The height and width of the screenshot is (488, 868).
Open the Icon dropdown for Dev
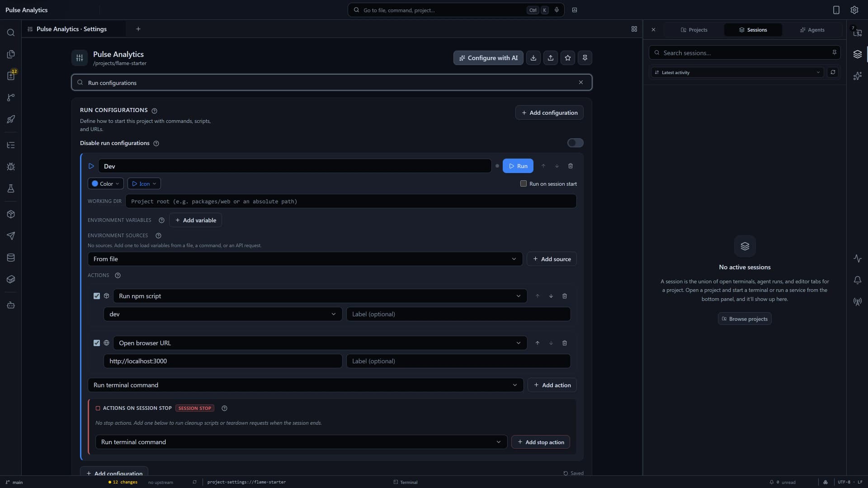(144, 183)
